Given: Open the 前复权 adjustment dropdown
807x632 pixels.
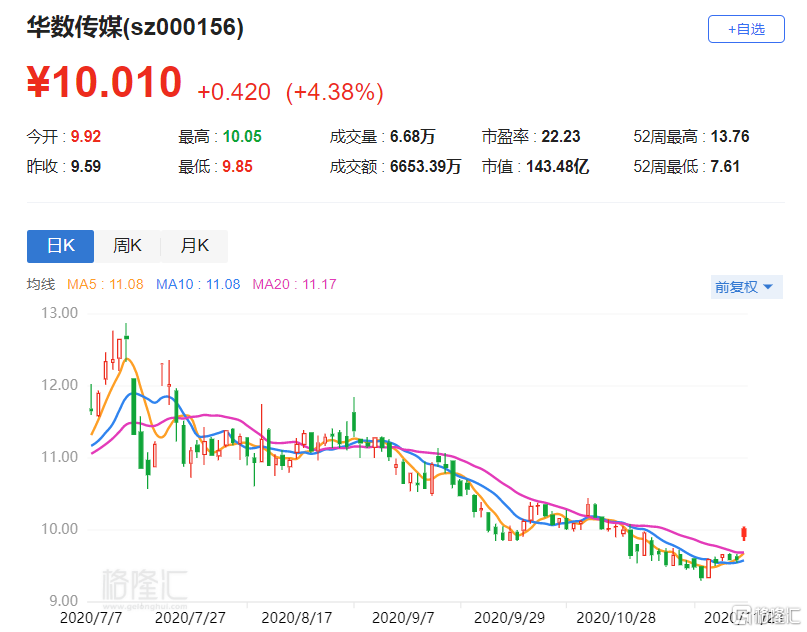Looking at the screenshot, I should pyautogui.click(x=745, y=287).
